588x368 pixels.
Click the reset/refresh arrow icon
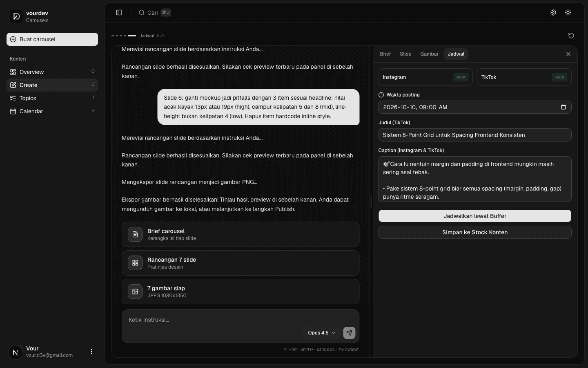571,36
